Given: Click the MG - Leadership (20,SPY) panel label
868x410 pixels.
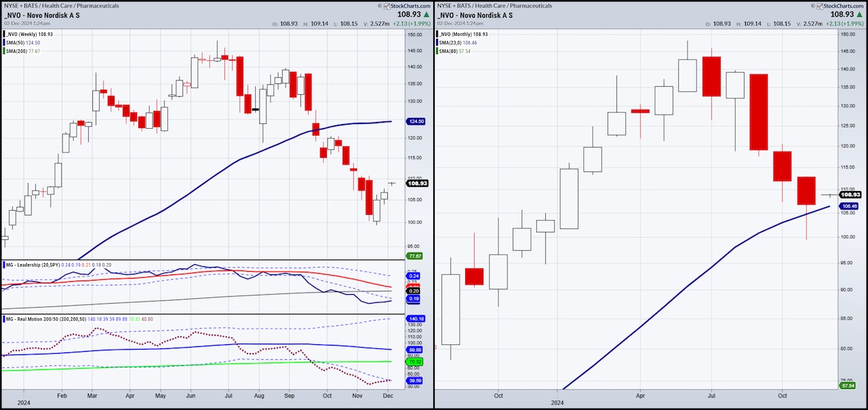Looking at the screenshot, I should (x=33, y=264).
